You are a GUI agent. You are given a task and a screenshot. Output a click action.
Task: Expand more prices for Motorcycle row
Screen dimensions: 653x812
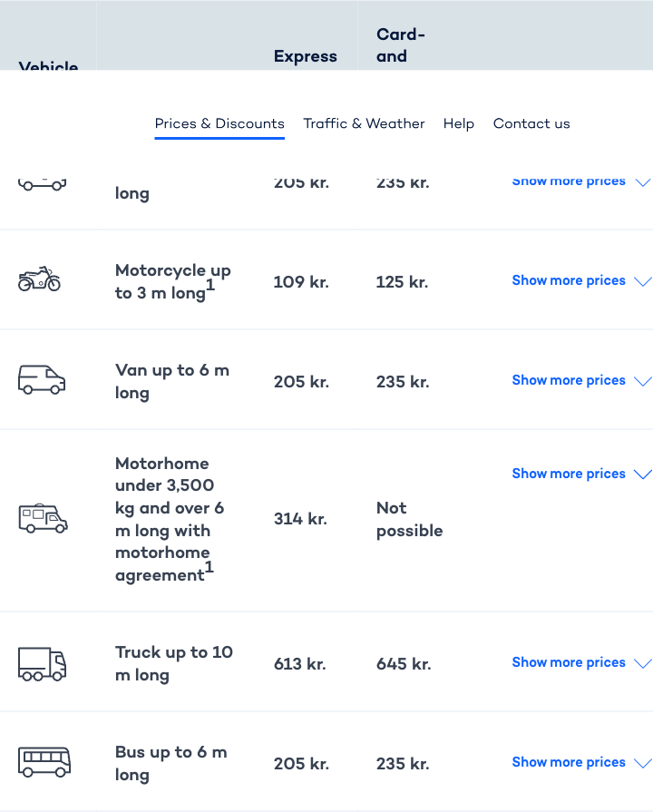tap(569, 280)
